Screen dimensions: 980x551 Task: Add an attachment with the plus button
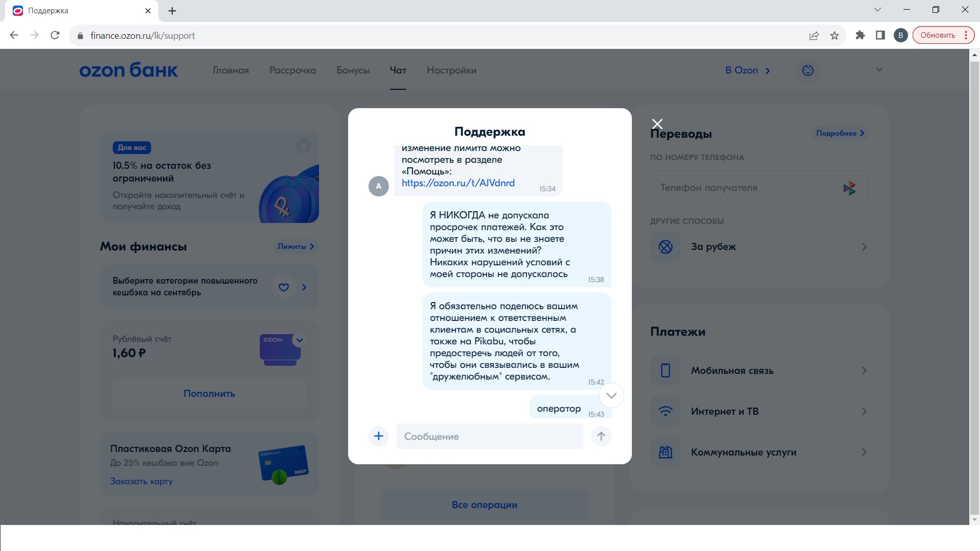coord(379,436)
